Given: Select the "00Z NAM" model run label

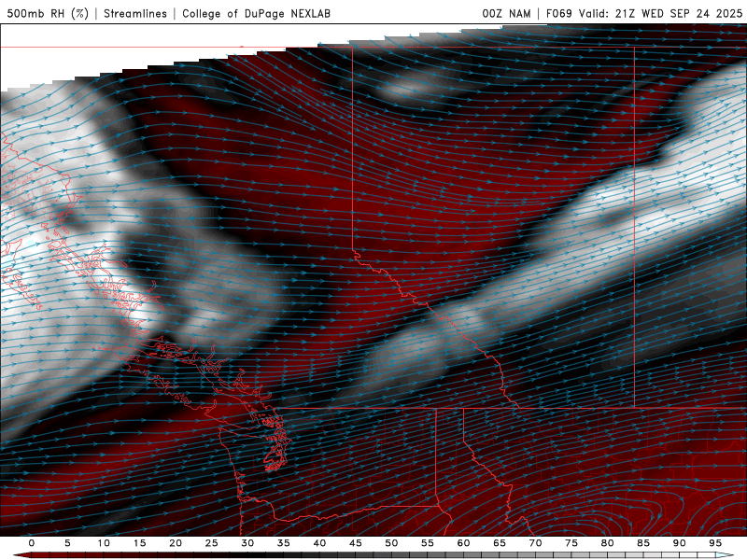Looking at the screenshot, I should (x=506, y=13).
